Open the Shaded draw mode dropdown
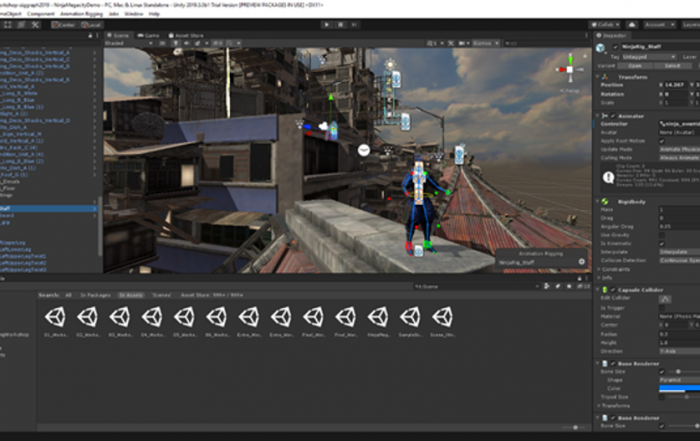 pos(122,43)
